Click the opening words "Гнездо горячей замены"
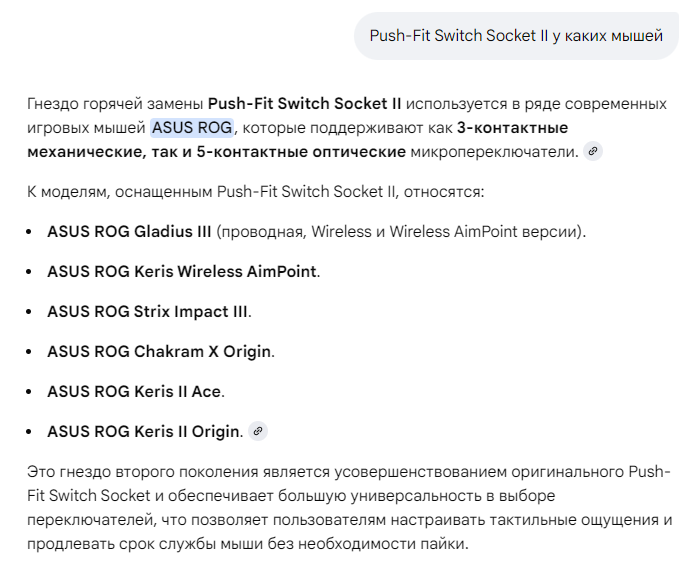 (x=115, y=104)
